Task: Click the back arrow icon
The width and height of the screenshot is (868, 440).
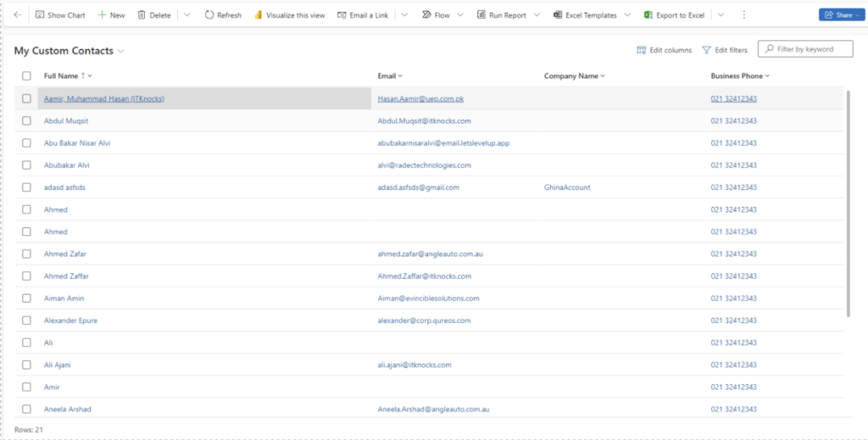Action: 18,15
